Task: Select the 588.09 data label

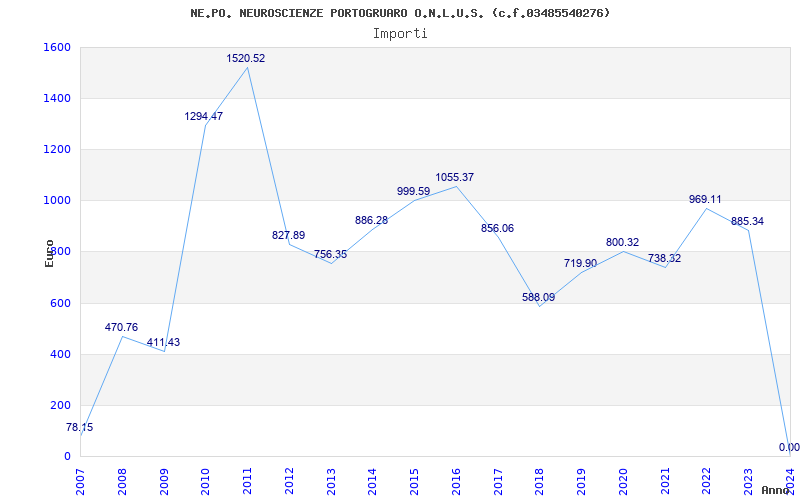Action: click(x=539, y=297)
